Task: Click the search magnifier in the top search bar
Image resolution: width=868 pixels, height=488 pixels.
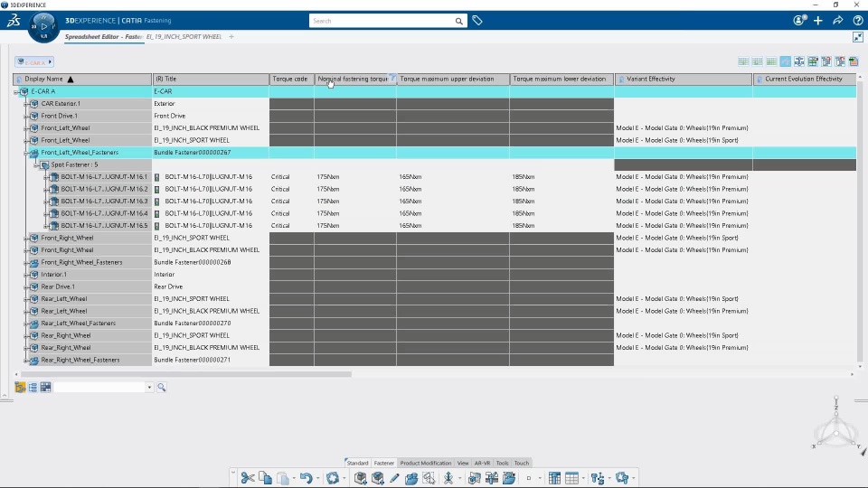Action: click(459, 21)
